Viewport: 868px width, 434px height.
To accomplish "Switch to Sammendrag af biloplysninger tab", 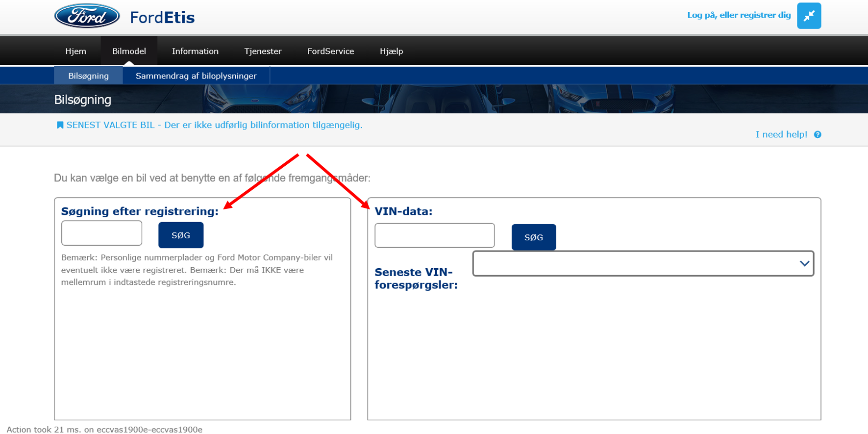I will (196, 76).
